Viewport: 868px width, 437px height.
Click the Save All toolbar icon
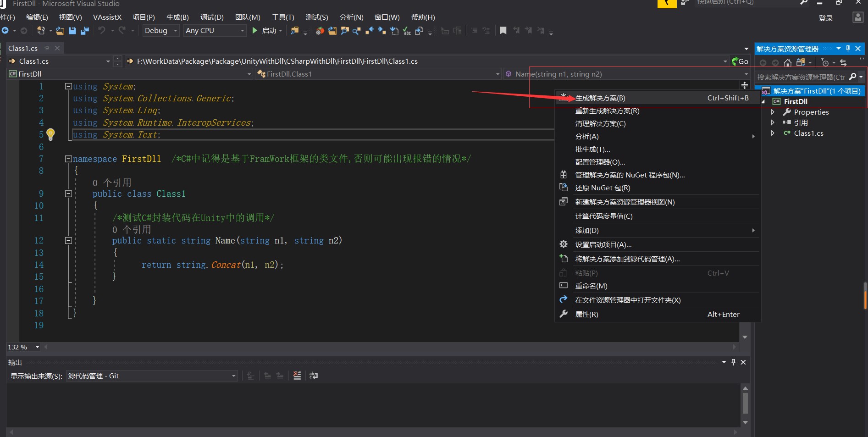pos(84,30)
